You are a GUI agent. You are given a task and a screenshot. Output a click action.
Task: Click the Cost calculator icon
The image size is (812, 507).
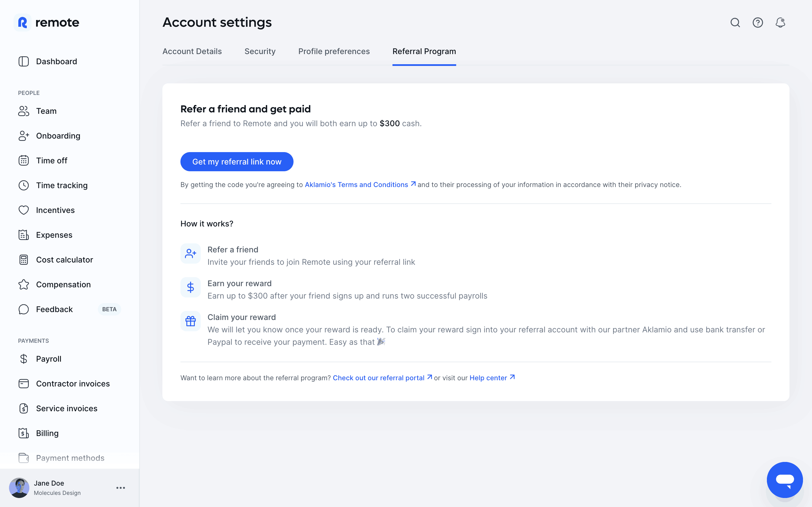click(23, 260)
